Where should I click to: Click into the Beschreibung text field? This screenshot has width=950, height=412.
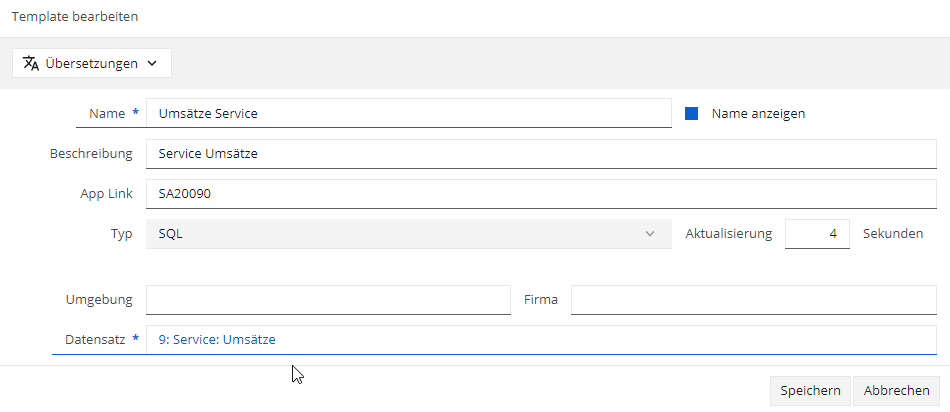click(x=541, y=154)
